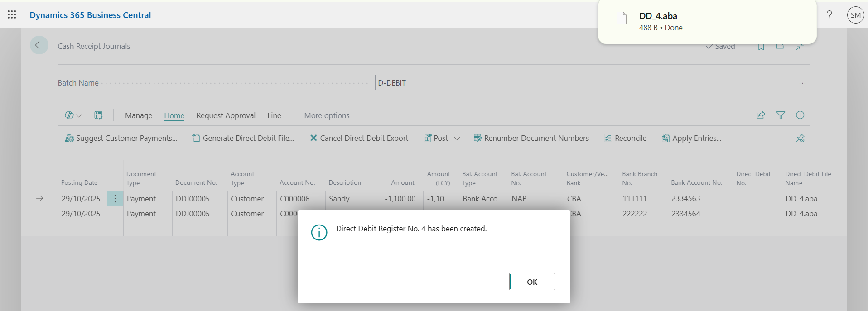Switch to the Manage tab
The image size is (868, 311).
click(139, 115)
